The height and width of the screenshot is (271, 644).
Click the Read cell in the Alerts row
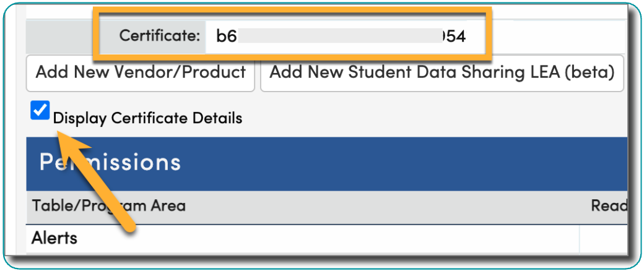tap(603, 238)
